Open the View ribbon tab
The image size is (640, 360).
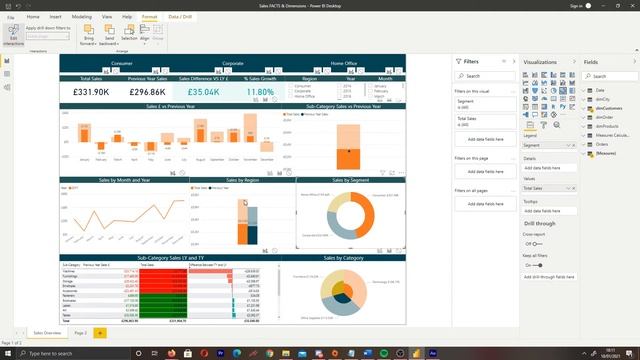point(107,17)
